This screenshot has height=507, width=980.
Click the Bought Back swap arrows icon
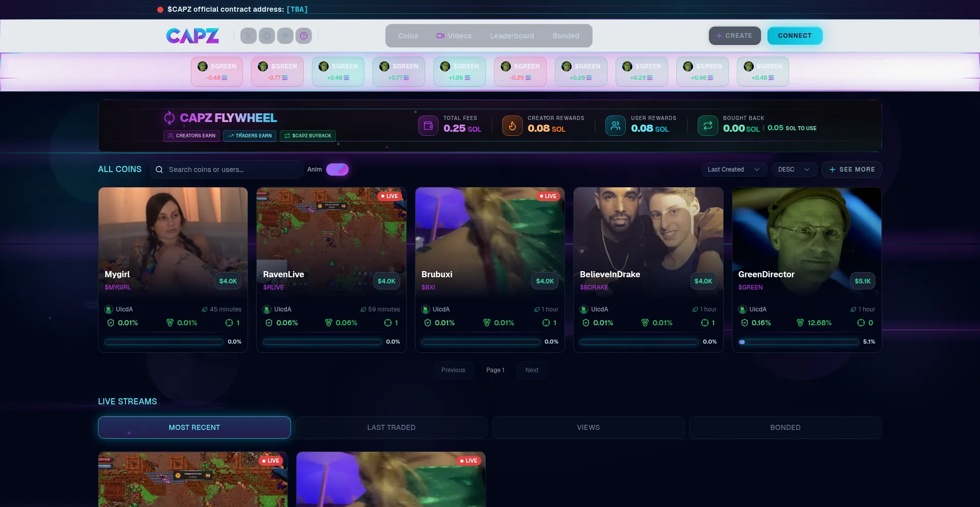point(707,126)
